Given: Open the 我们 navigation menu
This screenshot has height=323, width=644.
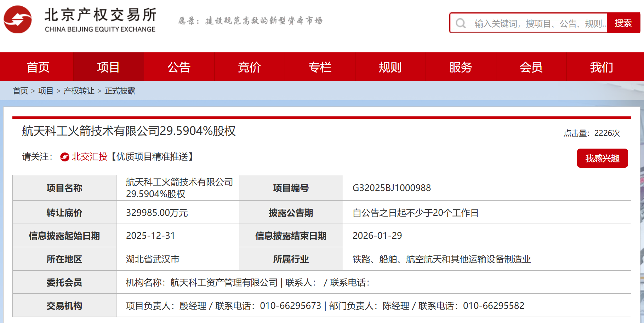Looking at the screenshot, I should click(602, 67).
